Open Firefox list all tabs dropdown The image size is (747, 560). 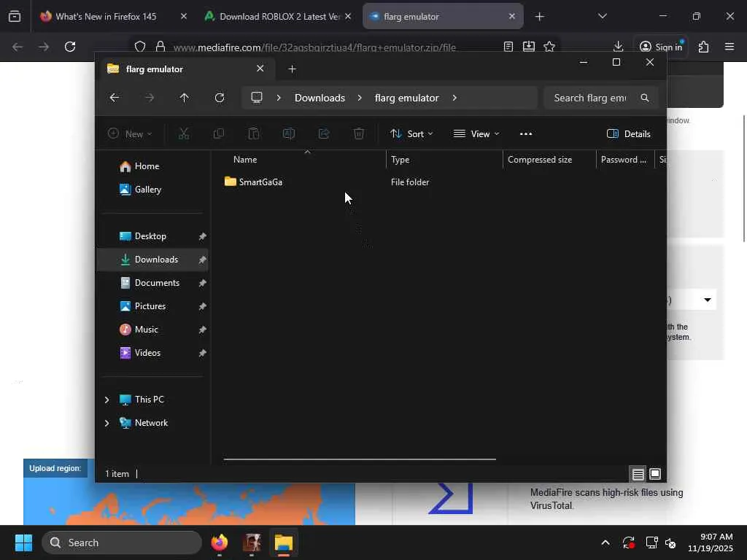pyautogui.click(x=602, y=17)
